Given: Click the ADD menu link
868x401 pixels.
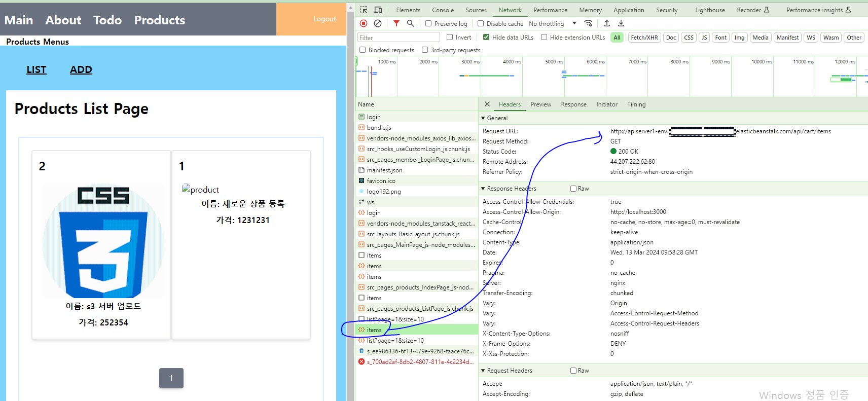Looking at the screenshot, I should pos(81,69).
